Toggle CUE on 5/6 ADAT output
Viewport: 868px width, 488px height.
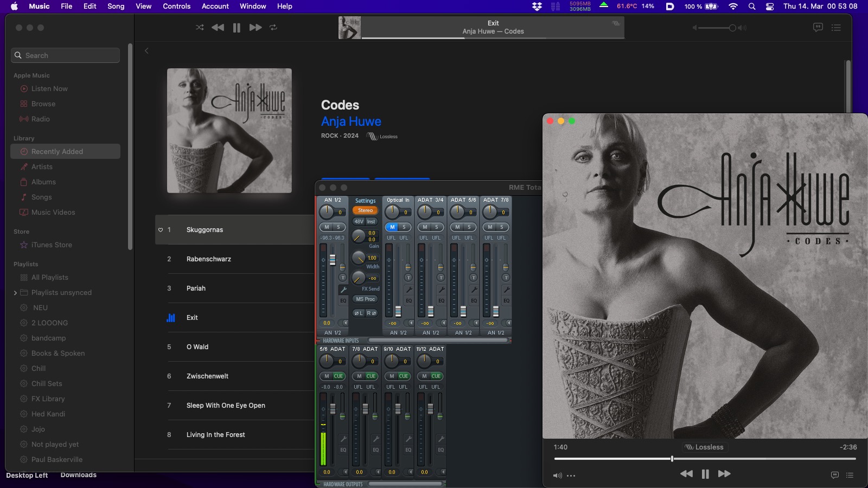tap(339, 376)
